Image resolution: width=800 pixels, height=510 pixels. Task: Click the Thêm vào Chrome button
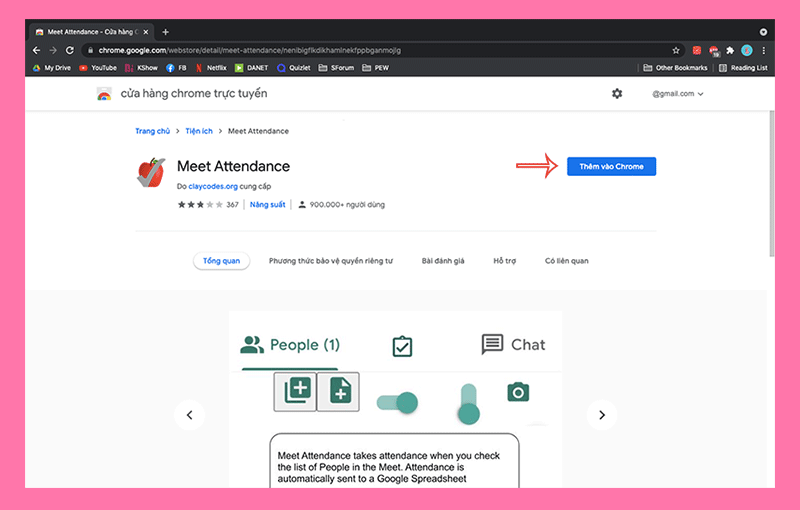tap(611, 166)
